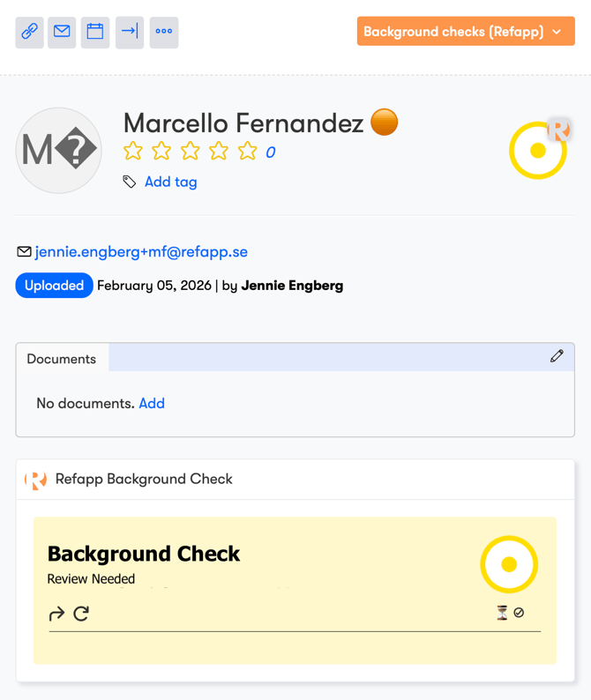Click the blue Uploaded badge
This screenshot has width=591, height=700.
tap(54, 286)
